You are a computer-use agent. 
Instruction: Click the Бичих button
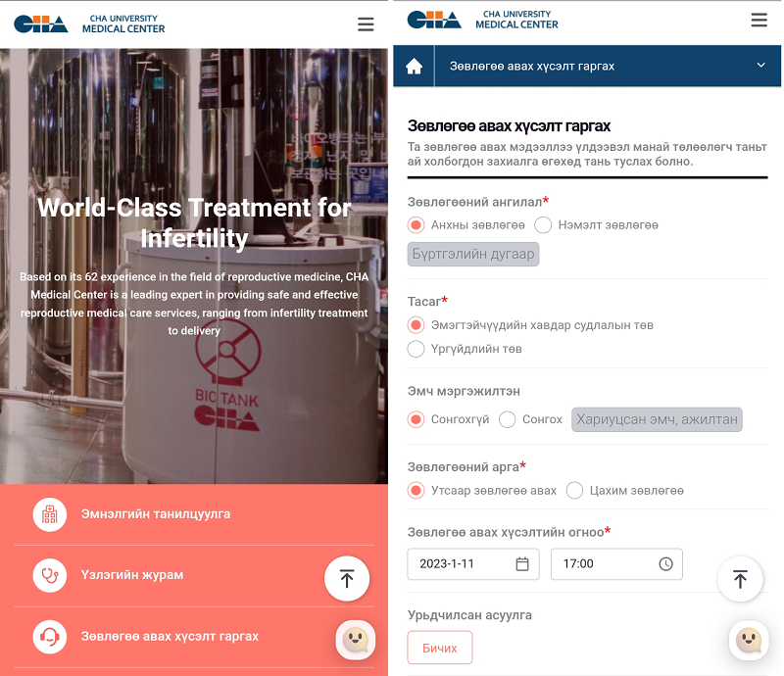coord(439,649)
